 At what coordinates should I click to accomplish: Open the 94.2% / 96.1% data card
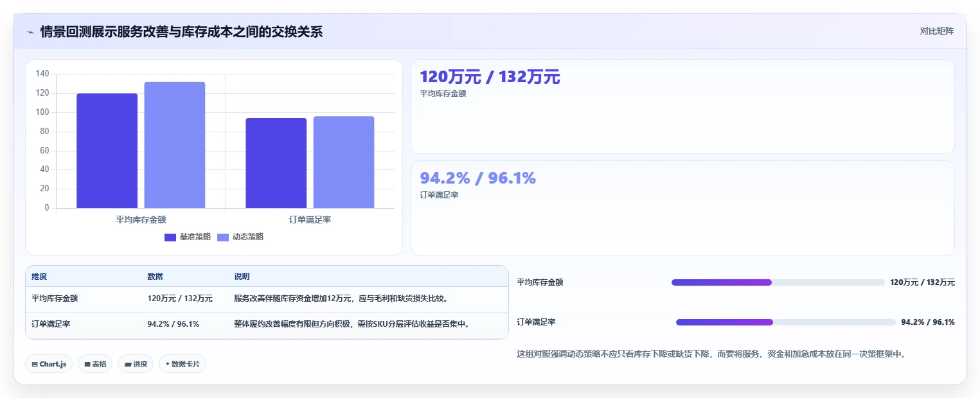coord(682,209)
